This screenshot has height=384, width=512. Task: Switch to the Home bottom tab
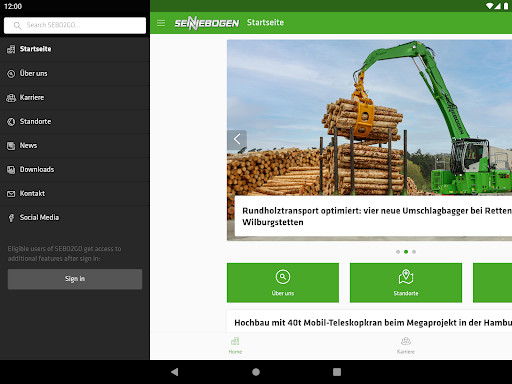(x=235, y=345)
